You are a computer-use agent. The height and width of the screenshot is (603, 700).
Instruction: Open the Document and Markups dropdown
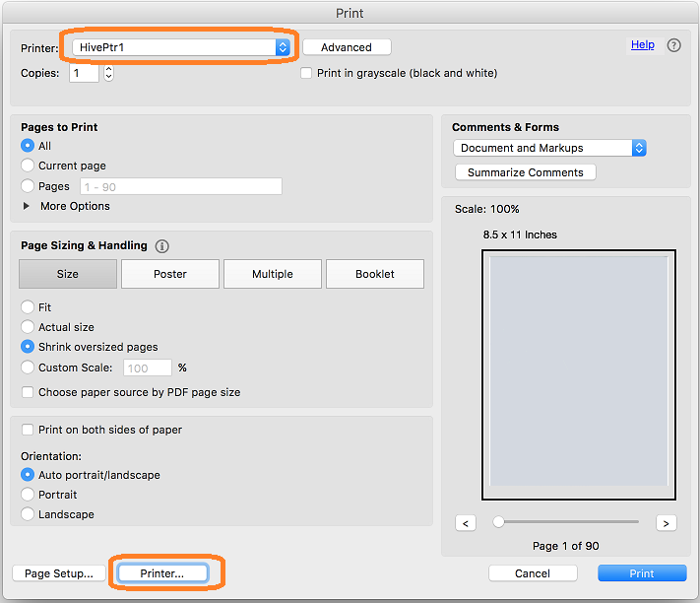(549, 148)
